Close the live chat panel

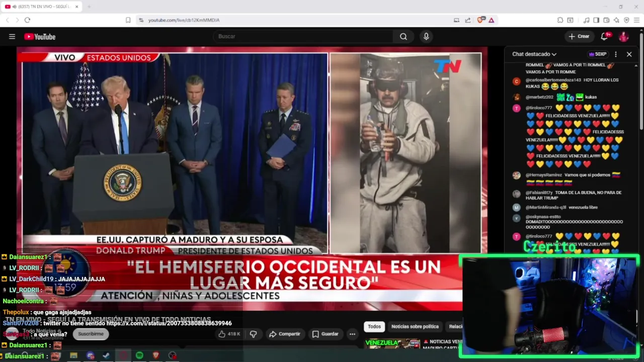[629, 54]
